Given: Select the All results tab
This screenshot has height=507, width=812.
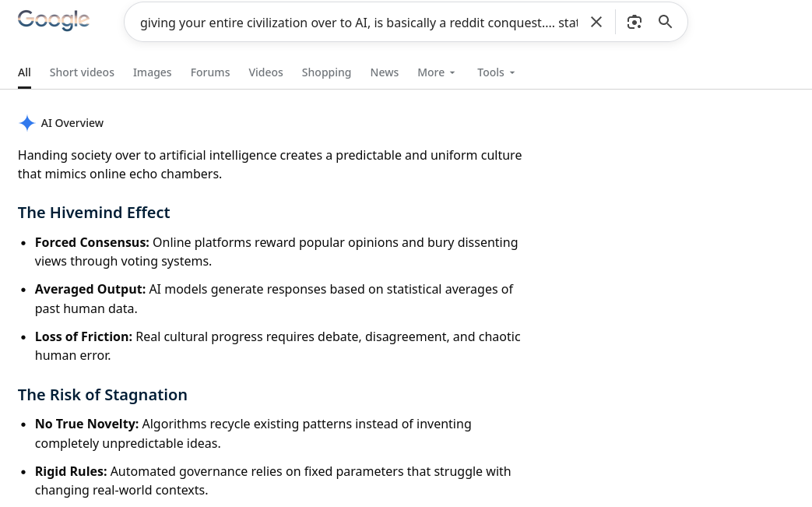Looking at the screenshot, I should click(x=24, y=72).
